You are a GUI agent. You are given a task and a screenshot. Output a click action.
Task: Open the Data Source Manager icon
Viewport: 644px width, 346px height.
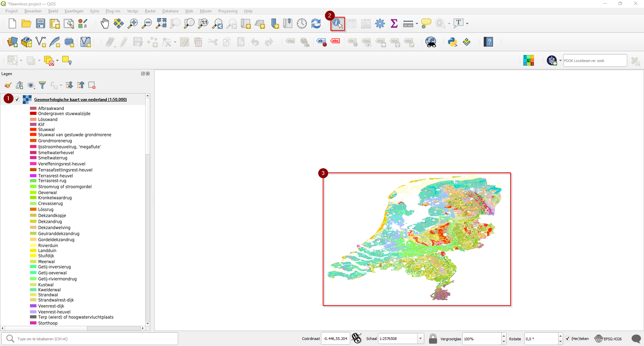click(12, 42)
